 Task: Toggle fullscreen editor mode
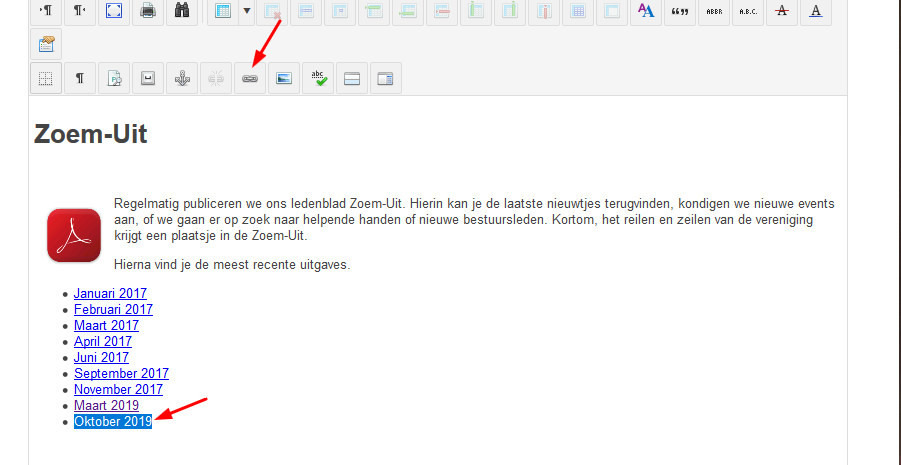[x=114, y=11]
